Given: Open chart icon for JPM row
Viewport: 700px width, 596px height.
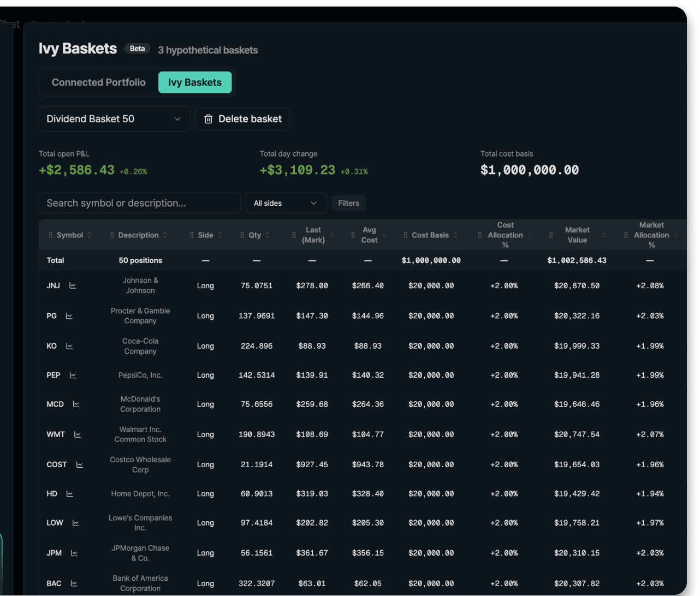Looking at the screenshot, I should click(75, 553).
